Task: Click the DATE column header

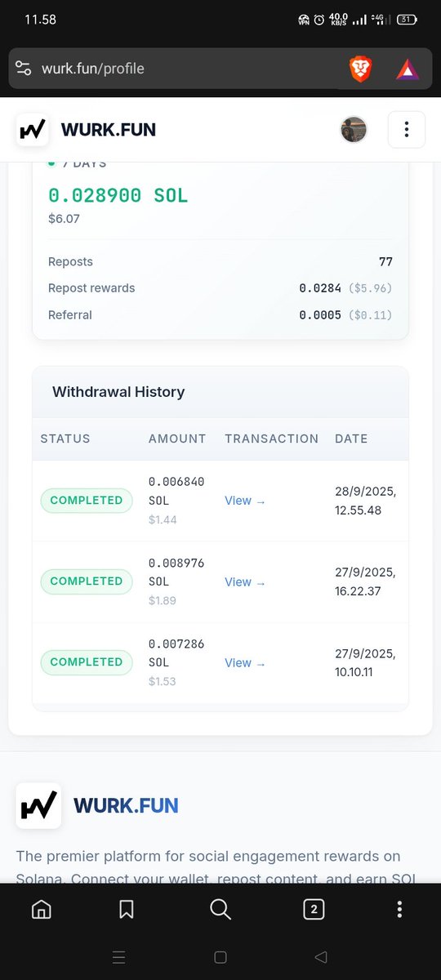Action: point(351,439)
